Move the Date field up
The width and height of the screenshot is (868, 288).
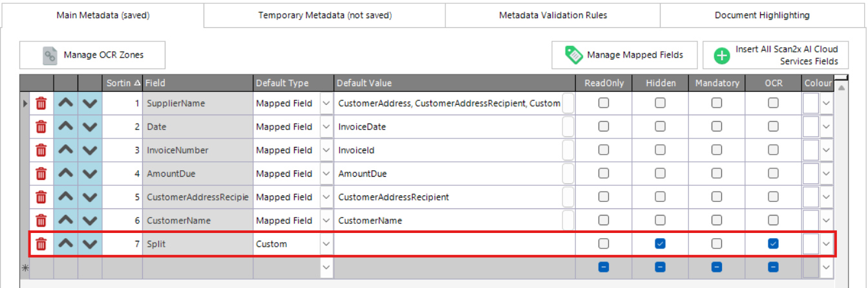[x=65, y=127]
